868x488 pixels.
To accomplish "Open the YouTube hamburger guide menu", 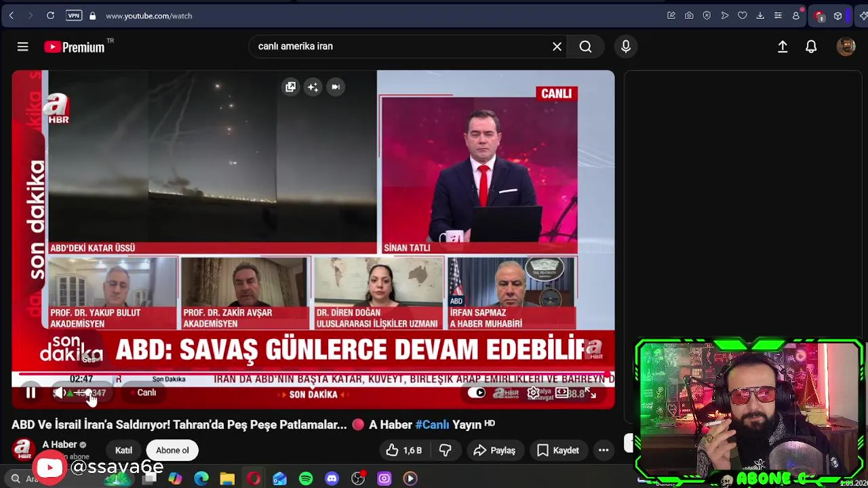I will click(x=22, y=47).
